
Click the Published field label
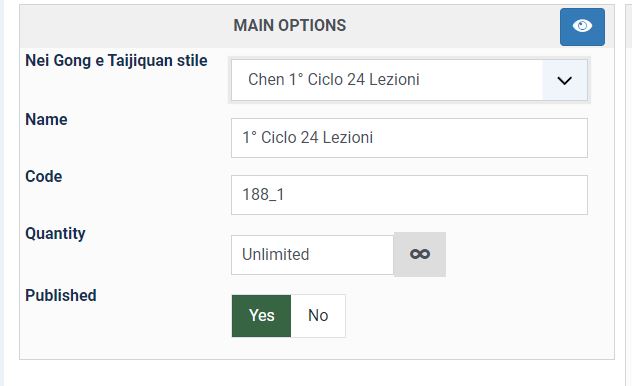click(60, 295)
